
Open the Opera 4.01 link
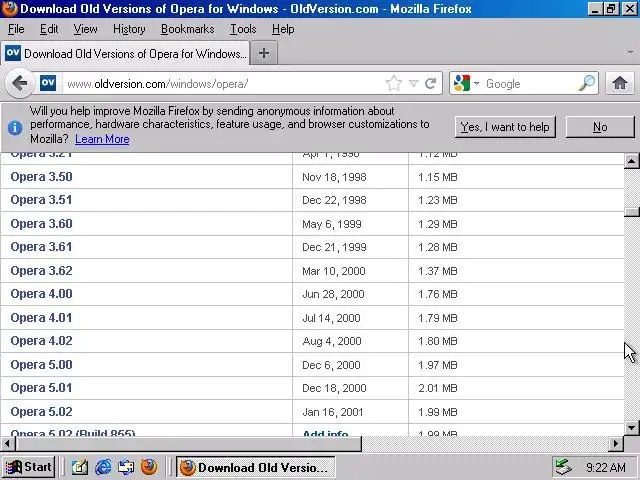click(x=41, y=318)
